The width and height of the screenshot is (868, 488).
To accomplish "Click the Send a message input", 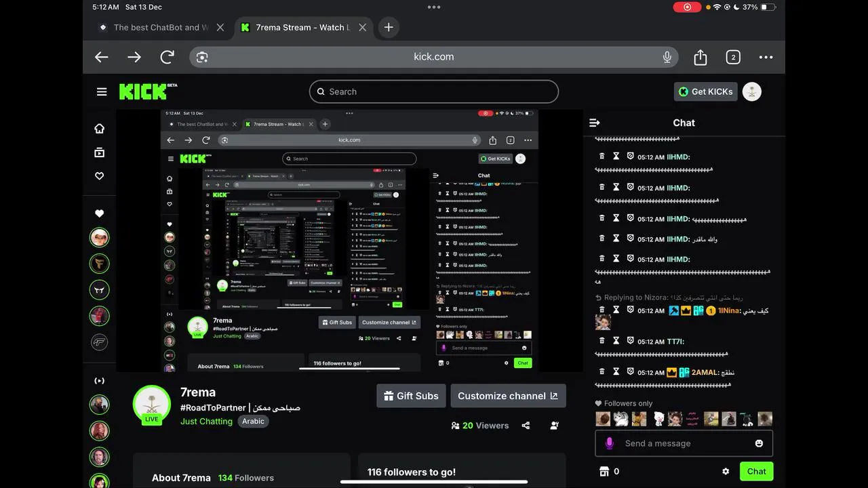I will pyautogui.click(x=684, y=443).
